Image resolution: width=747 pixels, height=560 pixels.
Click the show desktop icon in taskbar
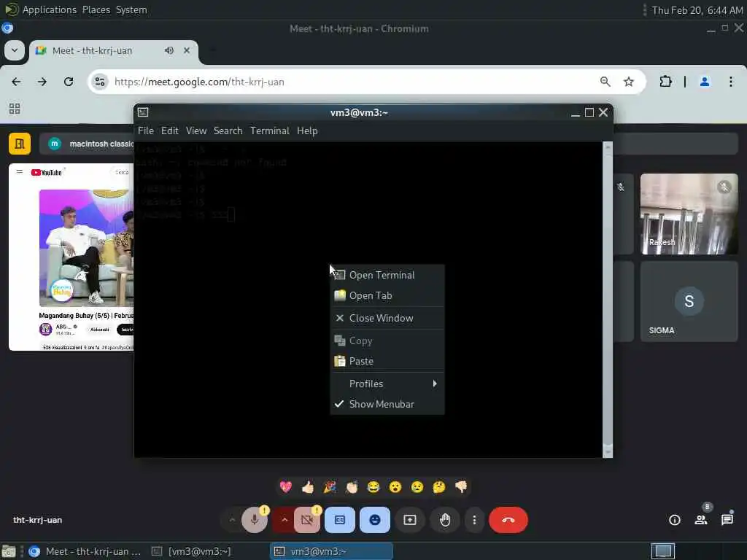pyautogui.click(x=9, y=551)
